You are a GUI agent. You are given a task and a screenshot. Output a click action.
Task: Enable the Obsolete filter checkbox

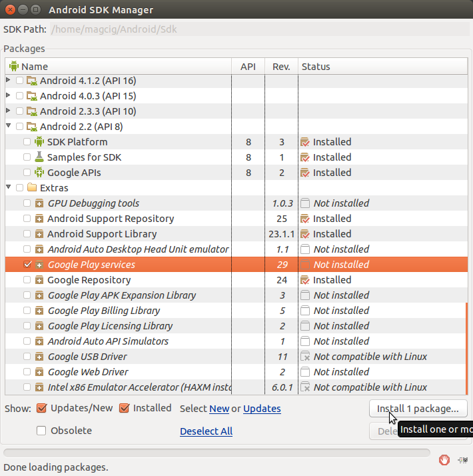(x=41, y=431)
